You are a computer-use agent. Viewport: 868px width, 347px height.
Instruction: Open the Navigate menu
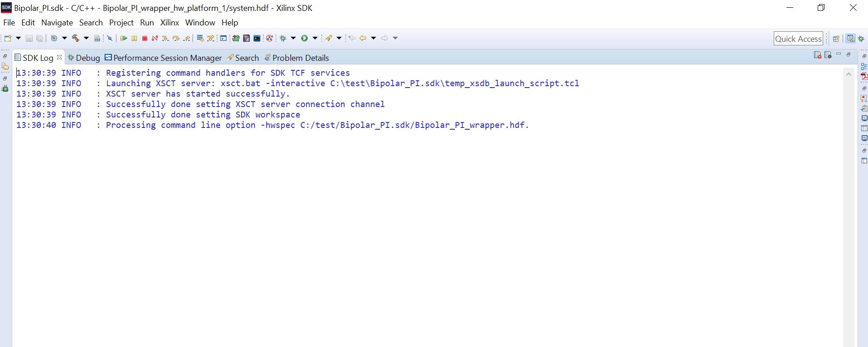[x=57, y=23]
